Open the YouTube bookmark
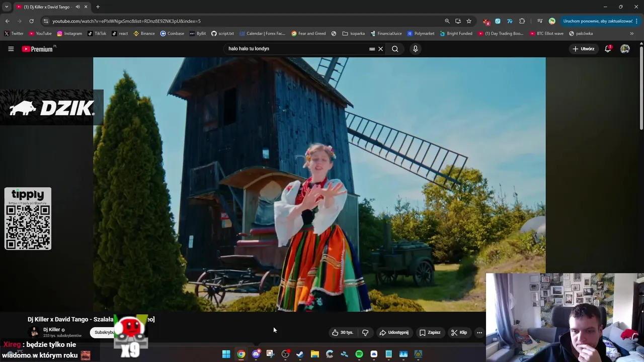Screen dimensions: 644x362 pyautogui.click(x=40, y=34)
